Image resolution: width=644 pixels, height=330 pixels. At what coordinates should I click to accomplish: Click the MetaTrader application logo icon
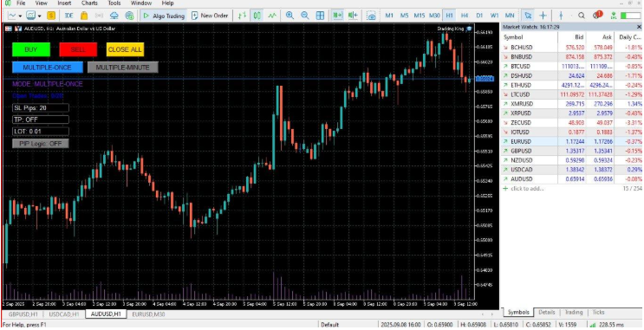pos(8,3)
